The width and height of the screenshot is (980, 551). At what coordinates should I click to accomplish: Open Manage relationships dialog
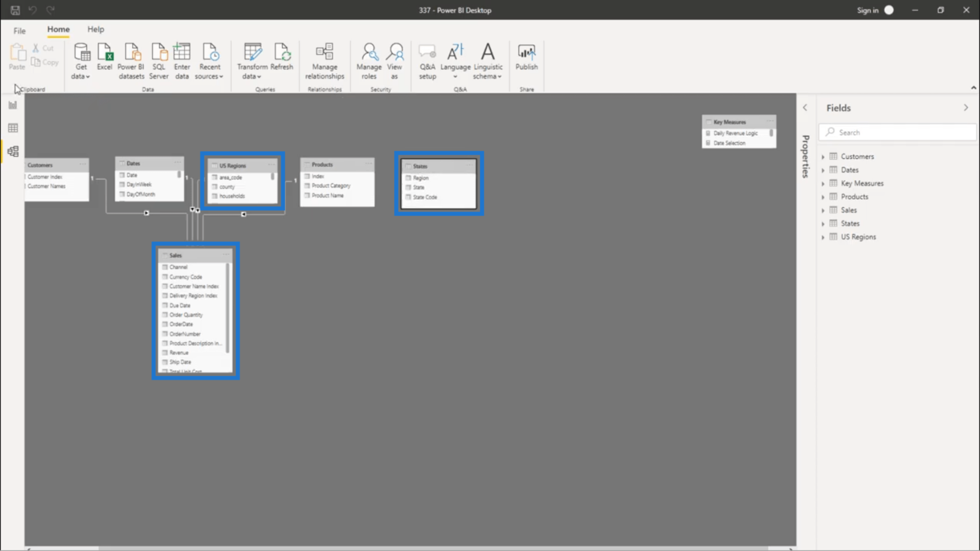coord(324,61)
